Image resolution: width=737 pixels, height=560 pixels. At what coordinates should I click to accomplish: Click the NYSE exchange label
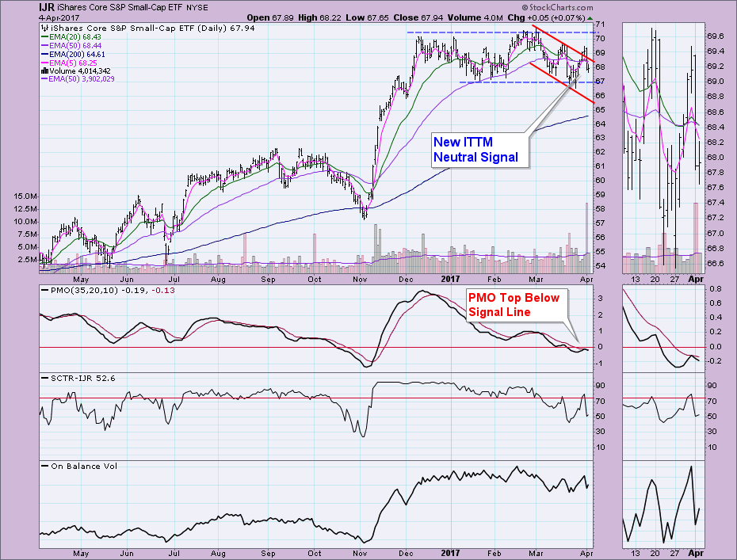[x=198, y=7]
